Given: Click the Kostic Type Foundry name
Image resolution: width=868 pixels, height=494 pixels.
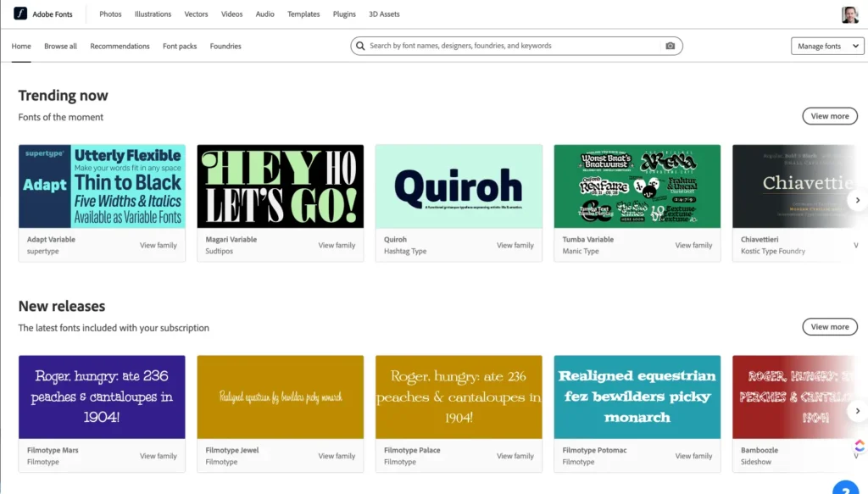Looking at the screenshot, I should pos(773,251).
